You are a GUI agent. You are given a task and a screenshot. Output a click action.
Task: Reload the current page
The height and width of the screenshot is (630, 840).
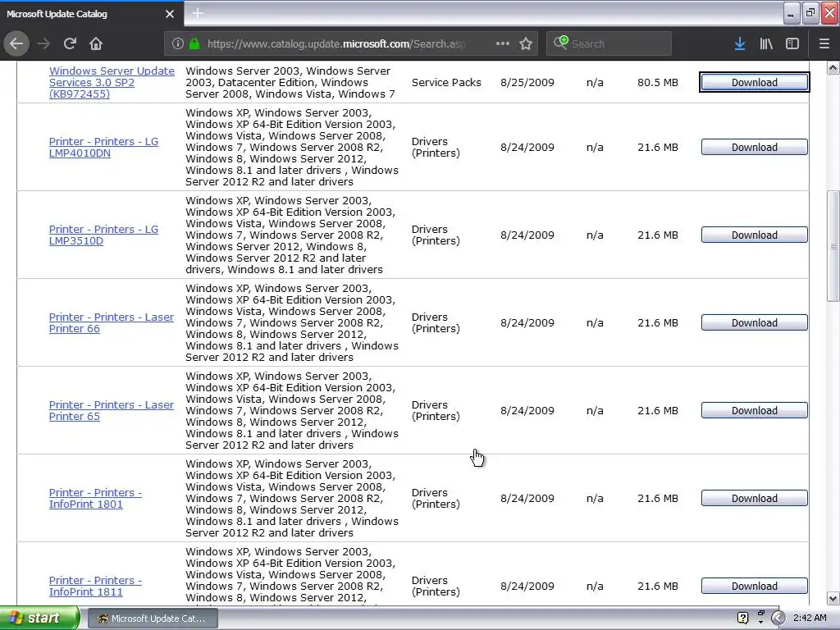[x=70, y=43]
